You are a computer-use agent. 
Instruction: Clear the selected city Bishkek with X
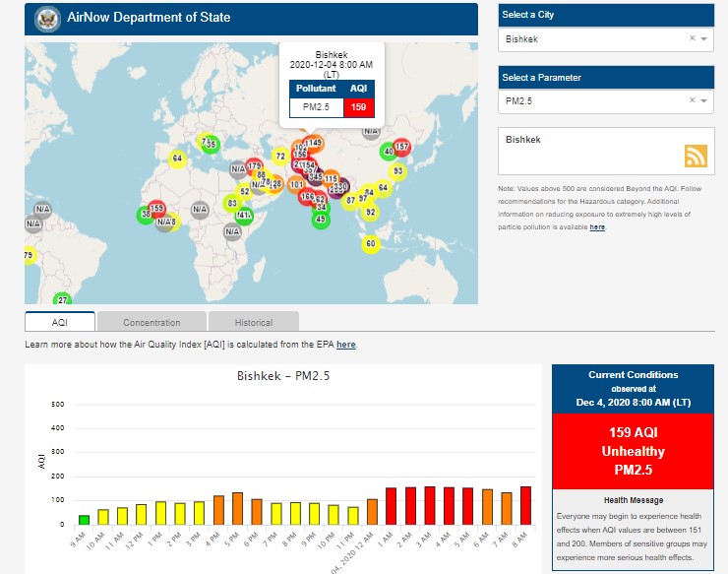click(x=692, y=38)
